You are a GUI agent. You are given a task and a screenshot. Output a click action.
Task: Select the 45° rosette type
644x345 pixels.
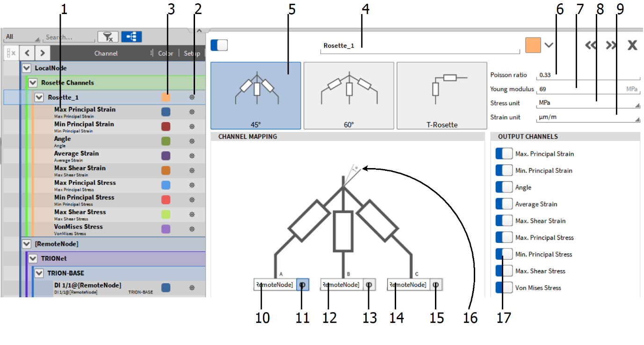point(255,95)
